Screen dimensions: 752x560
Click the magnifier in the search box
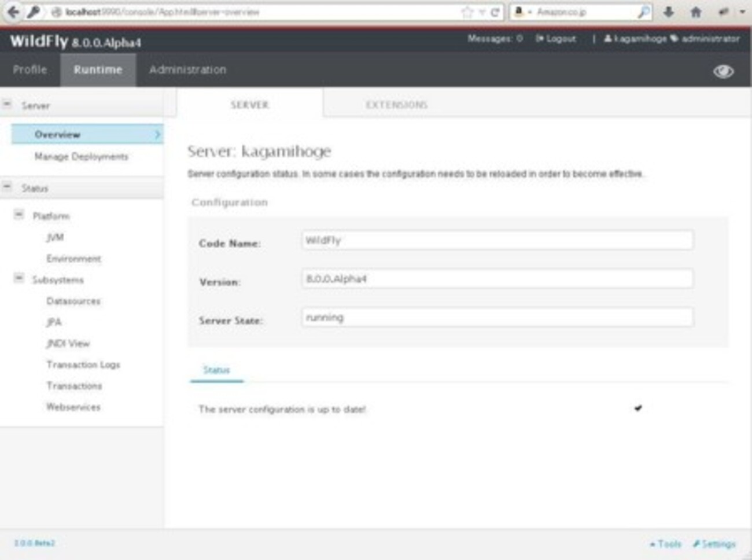pos(643,12)
